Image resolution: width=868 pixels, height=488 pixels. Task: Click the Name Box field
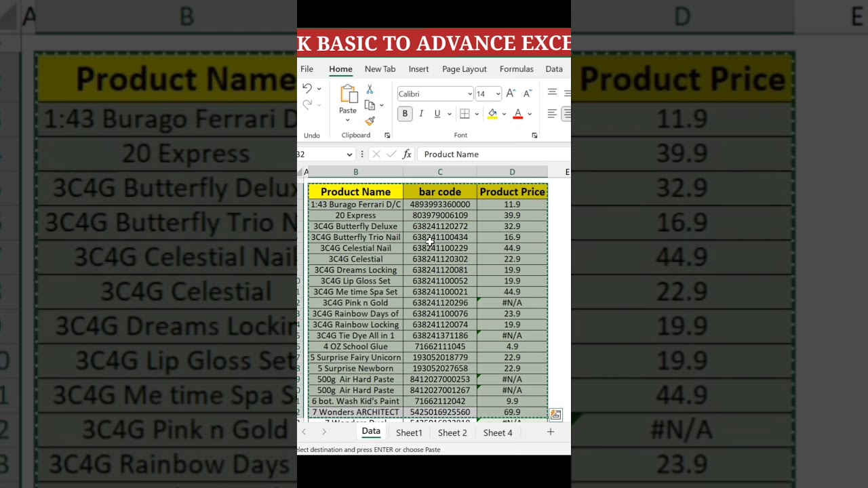[x=320, y=155]
